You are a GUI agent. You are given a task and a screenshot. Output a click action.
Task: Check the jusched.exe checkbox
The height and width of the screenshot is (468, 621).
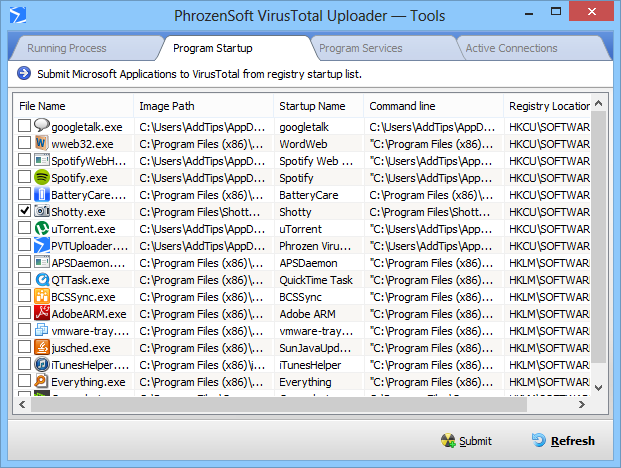click(x=25, y=347)
